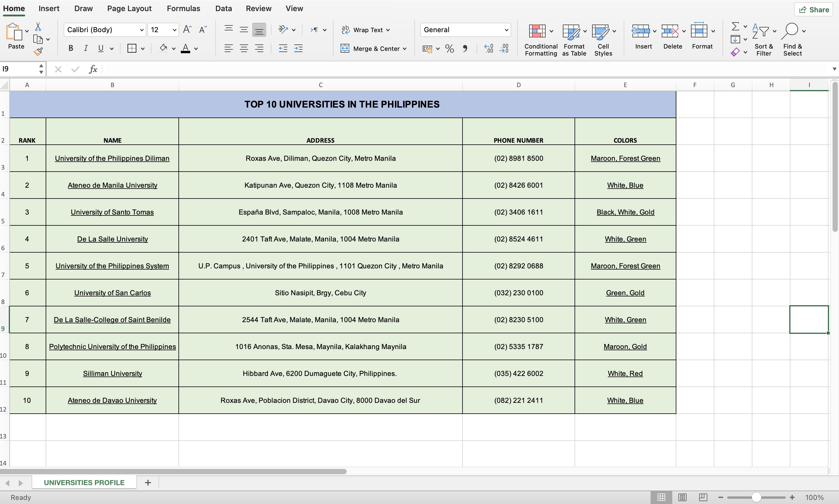Click the Cut scissors icon
This screenshot has height=504, width=839.
point(38,27)
